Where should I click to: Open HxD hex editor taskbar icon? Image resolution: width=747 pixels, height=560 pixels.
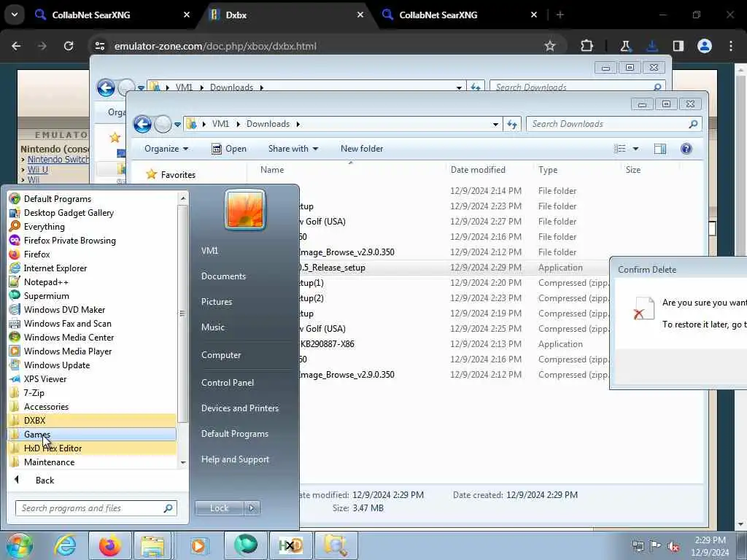pyautogui.click(x=290, y=545)
